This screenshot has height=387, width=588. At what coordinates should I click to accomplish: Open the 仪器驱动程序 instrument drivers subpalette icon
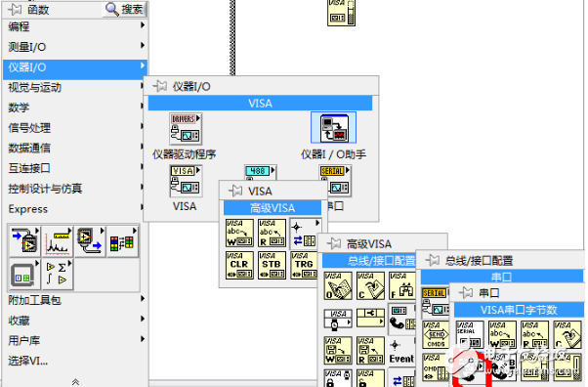(x=186, y=129)
